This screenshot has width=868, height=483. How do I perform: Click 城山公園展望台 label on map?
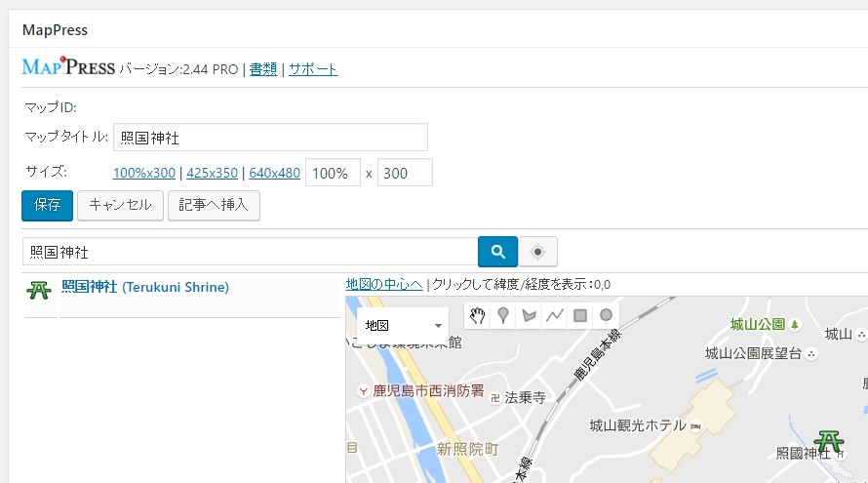[x=754, y=353]
